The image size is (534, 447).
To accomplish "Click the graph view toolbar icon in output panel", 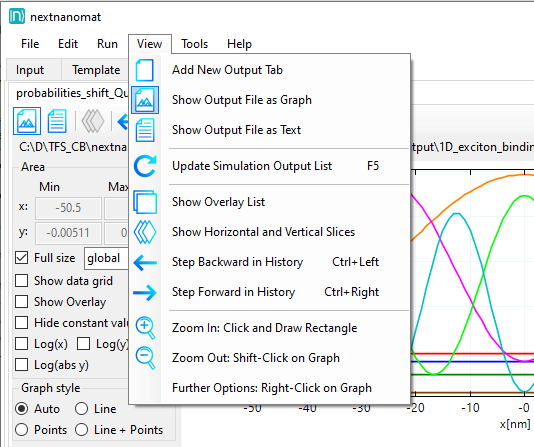I will [27, 121].
